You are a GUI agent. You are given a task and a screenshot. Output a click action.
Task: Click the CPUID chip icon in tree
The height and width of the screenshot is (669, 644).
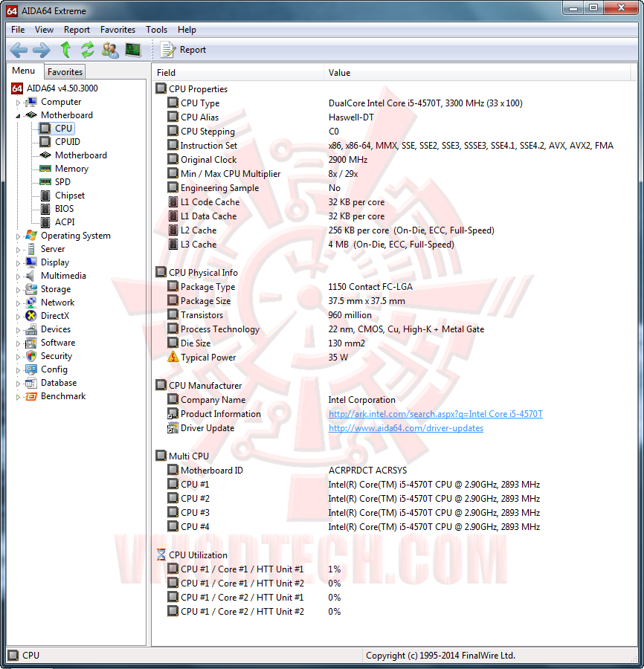pos(45,142)
